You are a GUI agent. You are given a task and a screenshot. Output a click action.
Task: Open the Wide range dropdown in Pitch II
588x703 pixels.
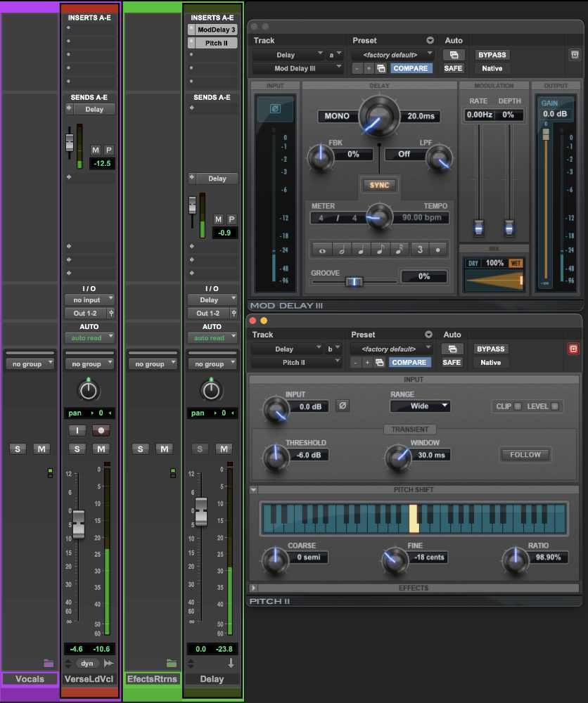421,406
